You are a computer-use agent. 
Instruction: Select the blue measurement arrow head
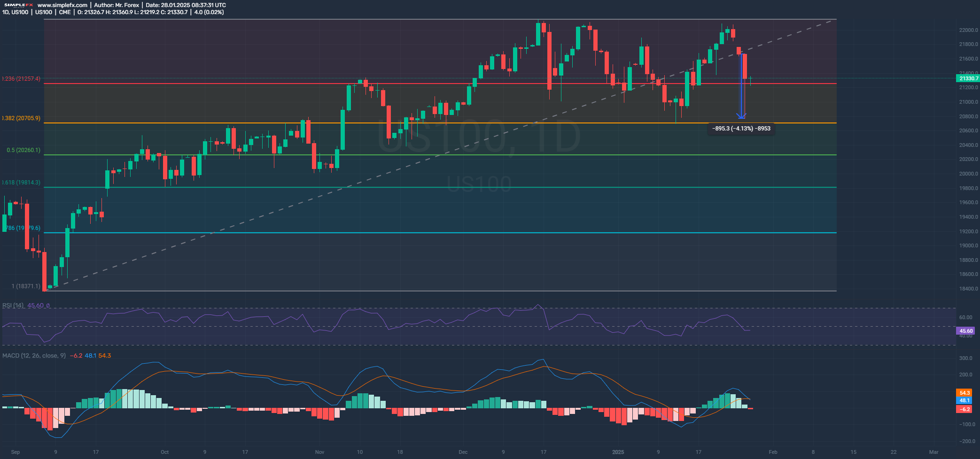tap(741, 115)
